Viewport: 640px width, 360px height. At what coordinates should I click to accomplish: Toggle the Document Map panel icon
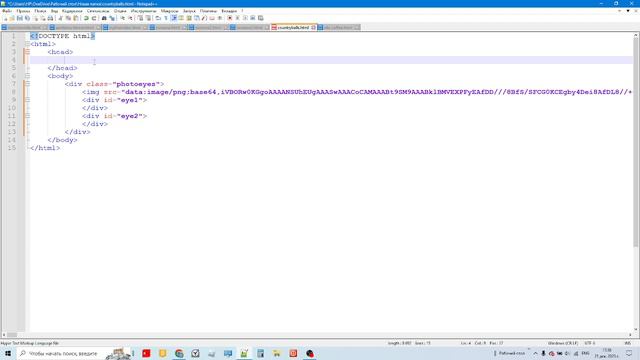point(189,18)
